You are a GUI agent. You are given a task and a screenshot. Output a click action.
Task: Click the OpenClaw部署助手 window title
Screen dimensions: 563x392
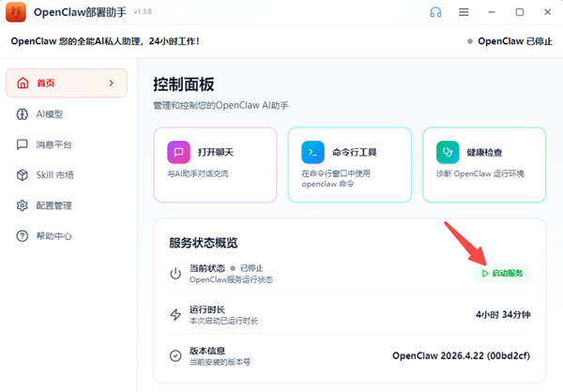point(80,12)
